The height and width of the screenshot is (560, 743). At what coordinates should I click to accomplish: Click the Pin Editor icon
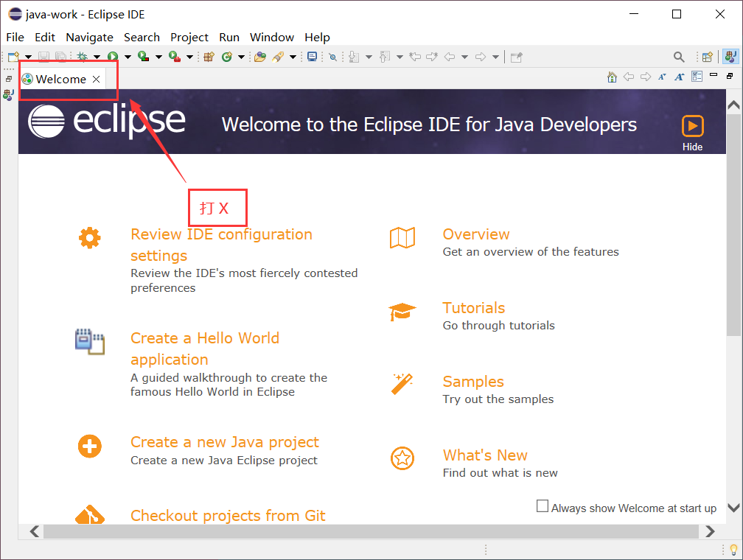(517, 57)
